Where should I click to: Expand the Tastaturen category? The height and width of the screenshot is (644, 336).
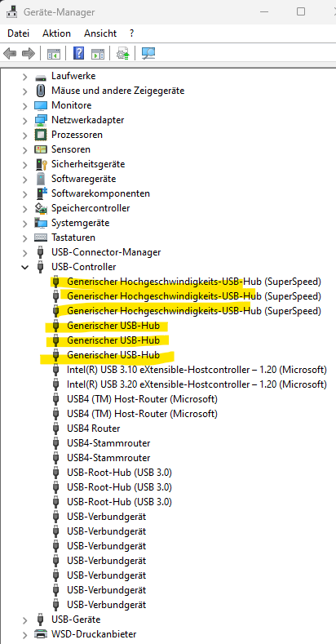[x=25, y=238]
